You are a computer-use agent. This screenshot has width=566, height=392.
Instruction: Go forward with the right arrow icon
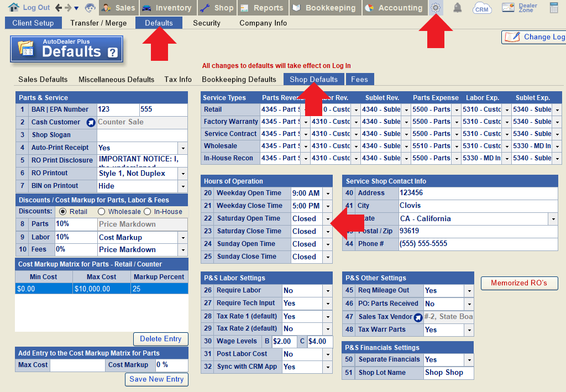pyautogui.click(x=68, y=8)
